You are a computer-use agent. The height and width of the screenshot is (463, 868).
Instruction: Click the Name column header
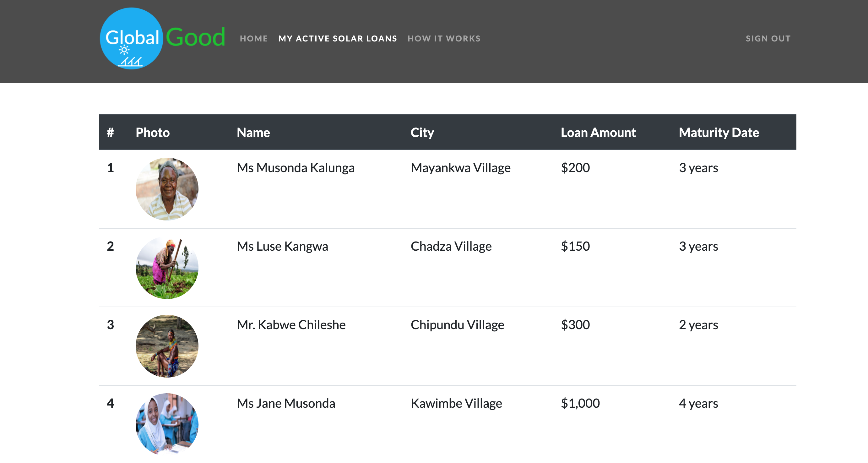(253, 133)
